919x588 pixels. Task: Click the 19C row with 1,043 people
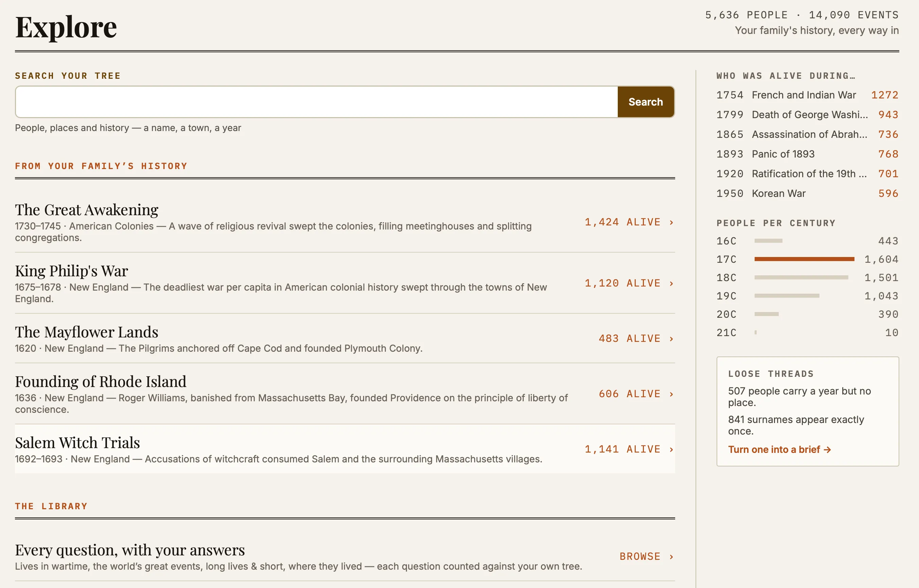(808, 296)
